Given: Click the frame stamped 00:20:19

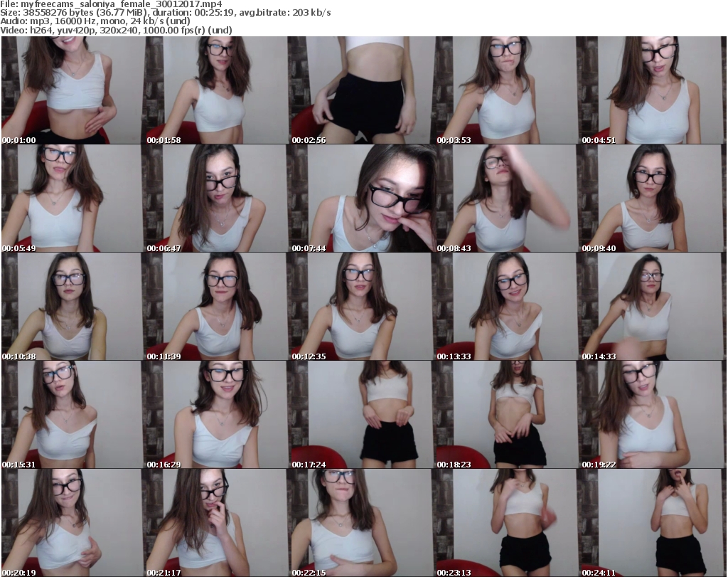Looking at the screenshot, I should click(x=73, y=523).
